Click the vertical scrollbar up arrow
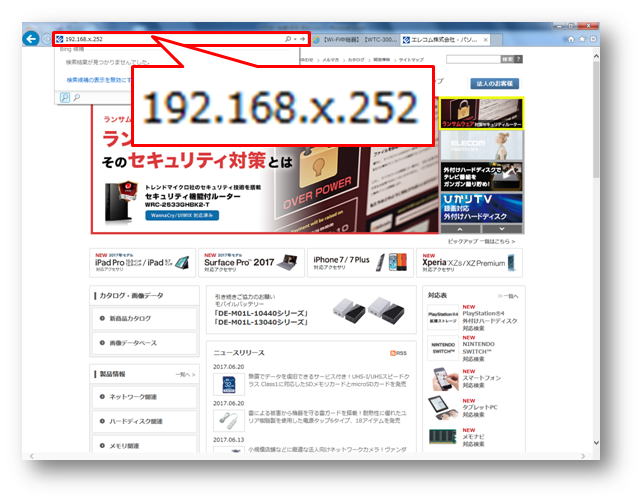642x502 pixels. click(596, 56)
